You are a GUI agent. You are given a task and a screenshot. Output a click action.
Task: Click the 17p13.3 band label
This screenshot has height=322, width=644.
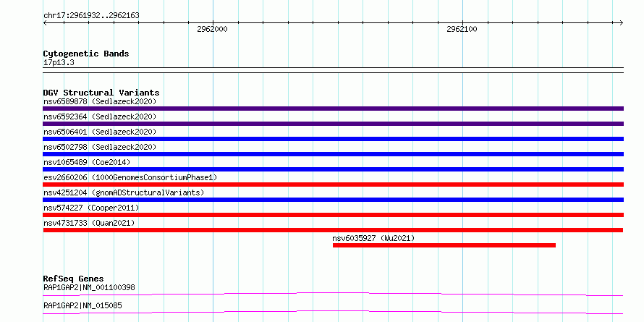[59, 63]
